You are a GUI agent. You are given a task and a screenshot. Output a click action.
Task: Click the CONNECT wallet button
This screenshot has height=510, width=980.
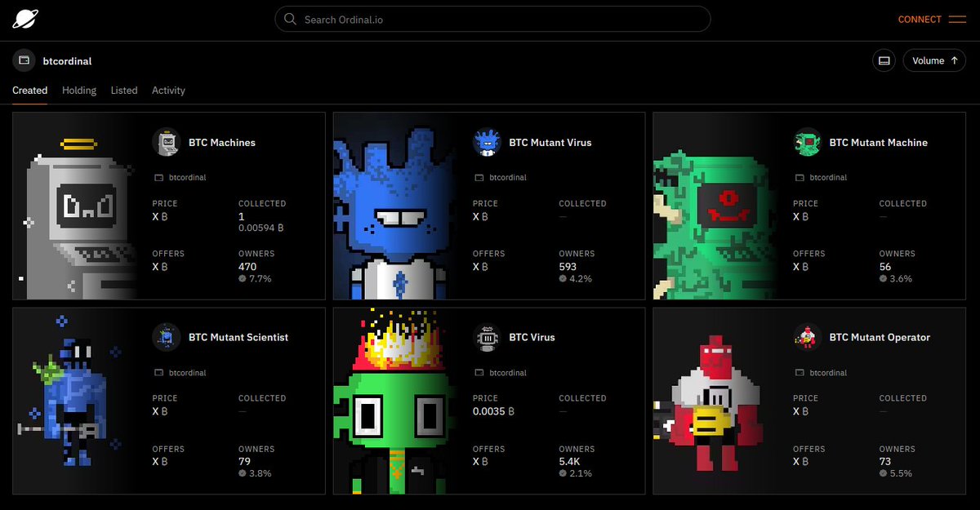(x=920, y=20)
